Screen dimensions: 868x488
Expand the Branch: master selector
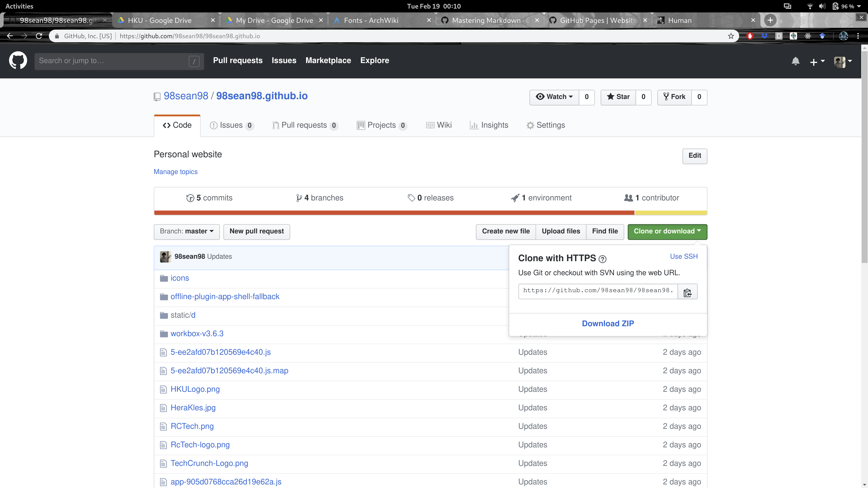(x=187, y=232)
